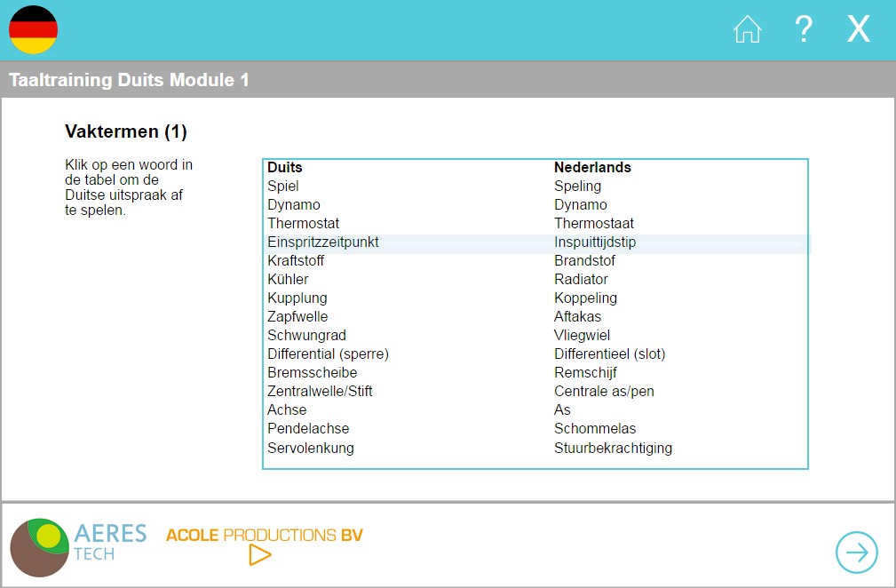This screenshot has width=896, height=588.
Task: Click Schwungrad in the Duits column
Action: 306,336
